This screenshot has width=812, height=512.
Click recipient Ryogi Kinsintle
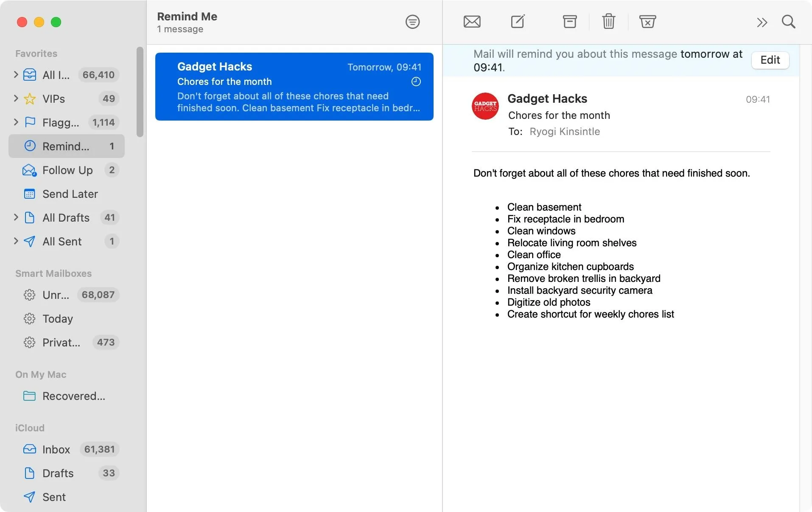point(565,132)
